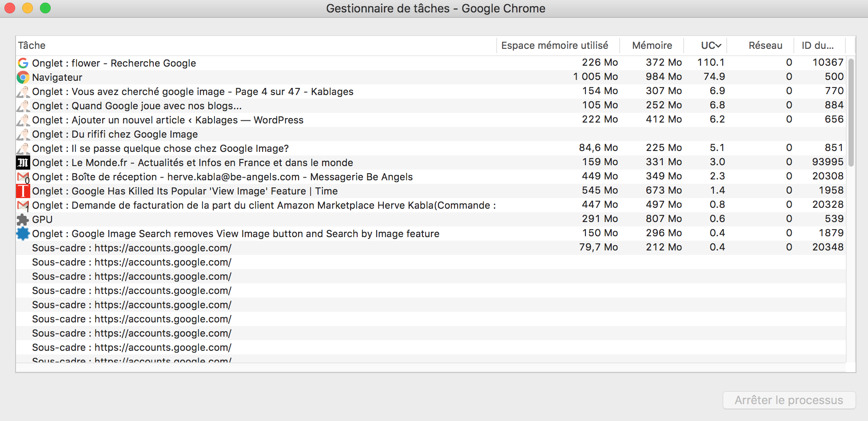Click memory footprint '545 Mo' on Time row
Viewport: 868px width, 421px height.
click(x=600, y=190)
